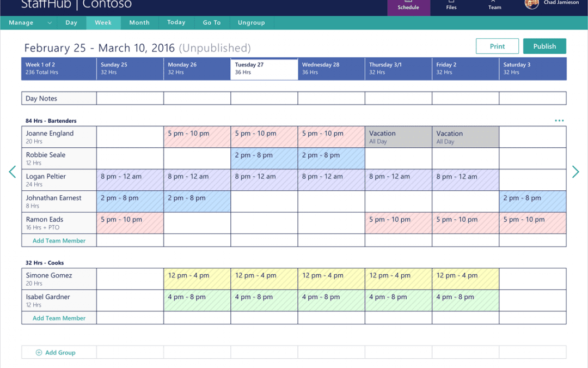
Task: Open the Bartenders group options via ellipsis
Action: (x=559, y=120)
